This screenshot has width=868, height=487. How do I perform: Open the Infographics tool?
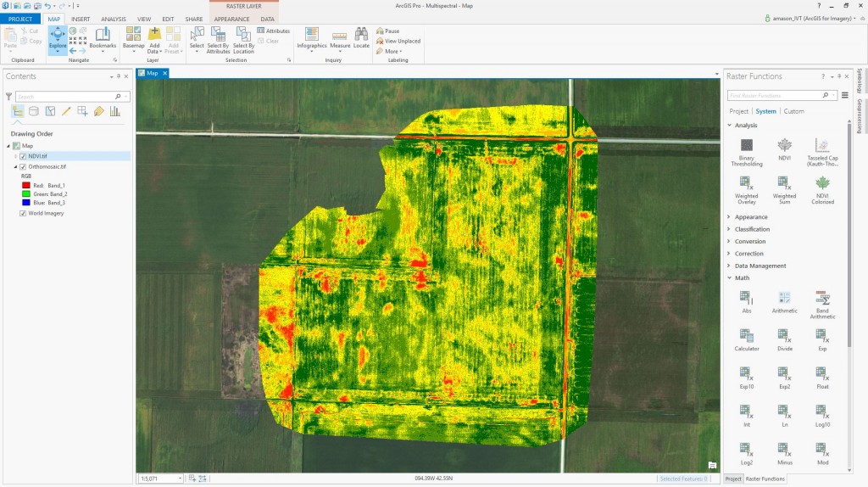(312, 39)
